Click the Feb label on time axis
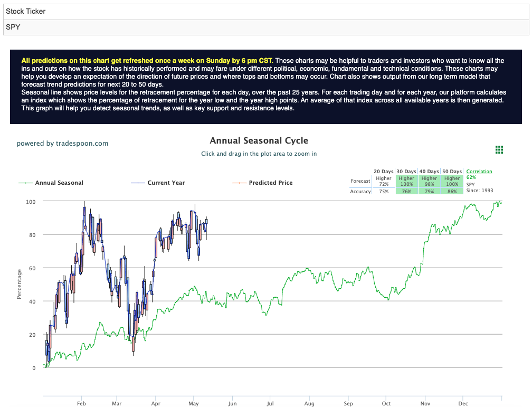 click(x=81, y=404)
